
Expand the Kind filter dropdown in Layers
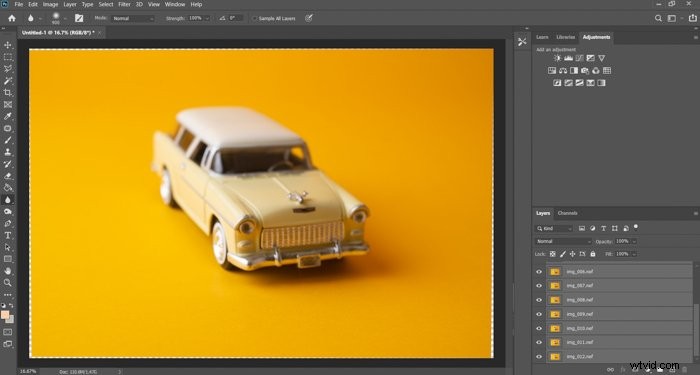(x=554, y=228)
